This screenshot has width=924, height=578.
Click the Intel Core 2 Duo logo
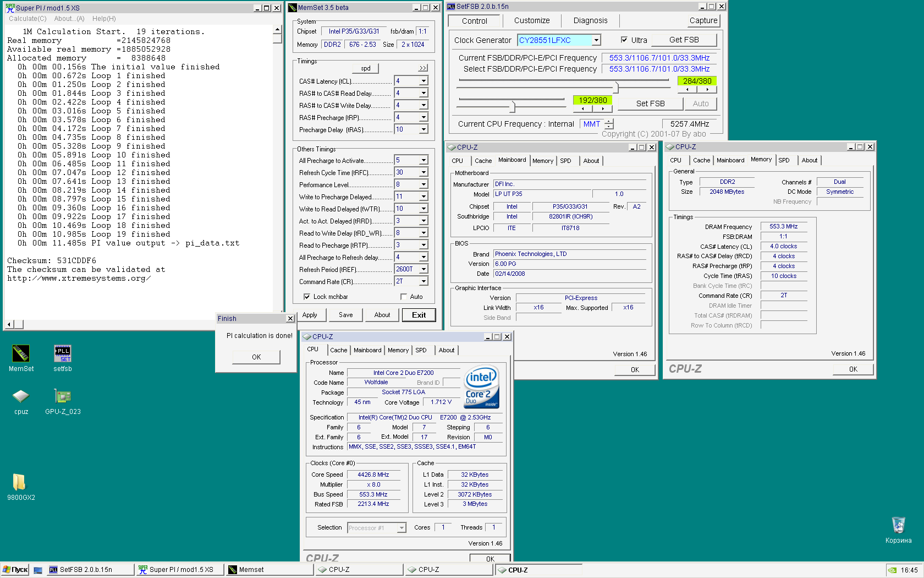tap(481, 387)
